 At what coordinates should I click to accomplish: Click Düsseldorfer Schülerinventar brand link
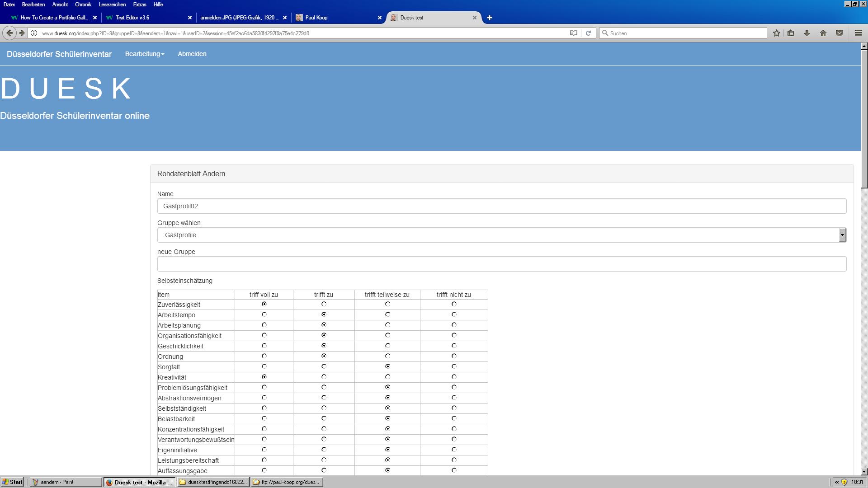pyautogui.click(x=59, y=54)
